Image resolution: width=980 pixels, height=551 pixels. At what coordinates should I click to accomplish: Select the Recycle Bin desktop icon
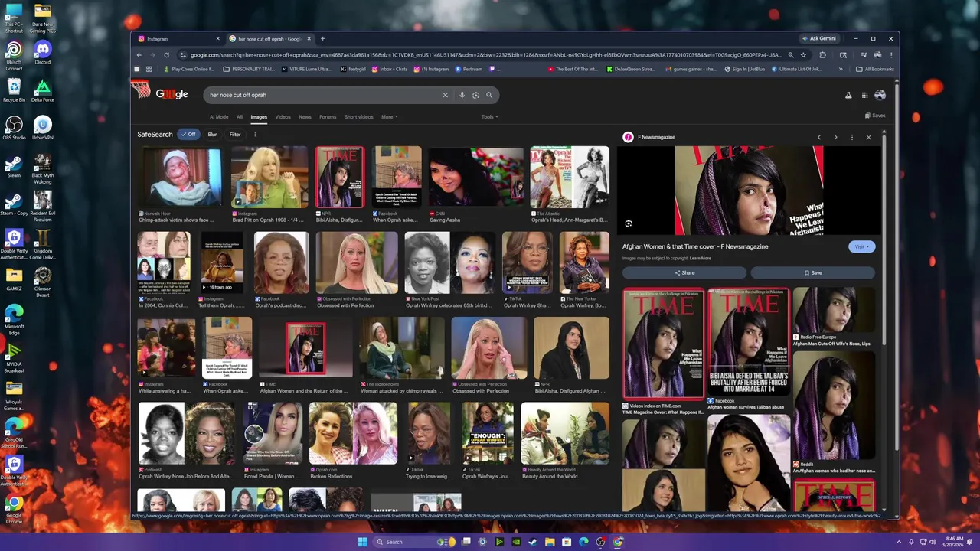tap(14, 90)
